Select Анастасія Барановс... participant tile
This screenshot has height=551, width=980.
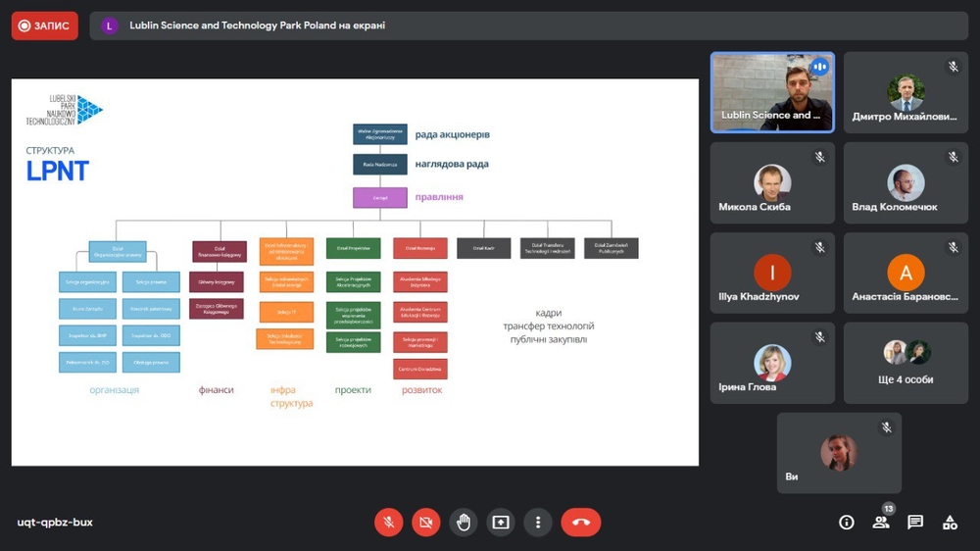pyautogui.click(x=906, y=273)
